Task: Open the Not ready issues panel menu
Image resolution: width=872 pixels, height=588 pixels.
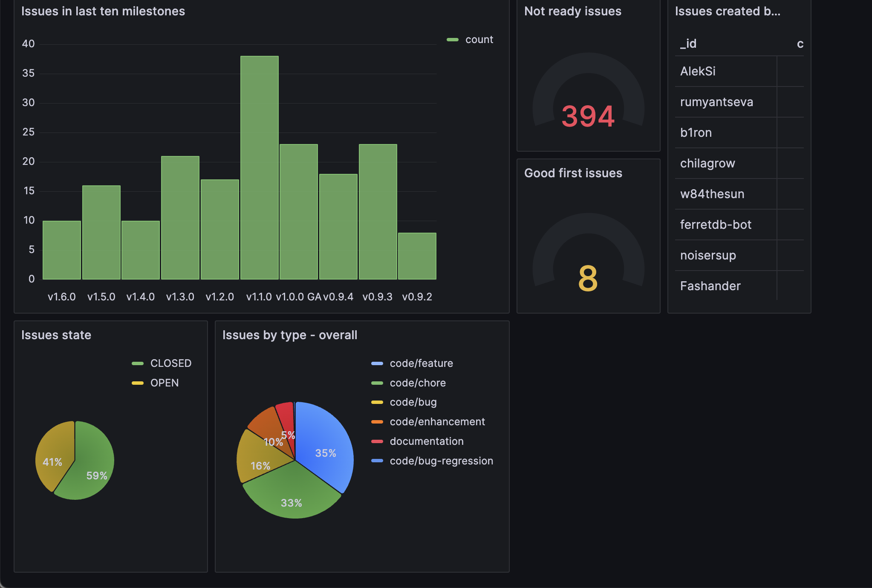Action: (x=573, y=11)
